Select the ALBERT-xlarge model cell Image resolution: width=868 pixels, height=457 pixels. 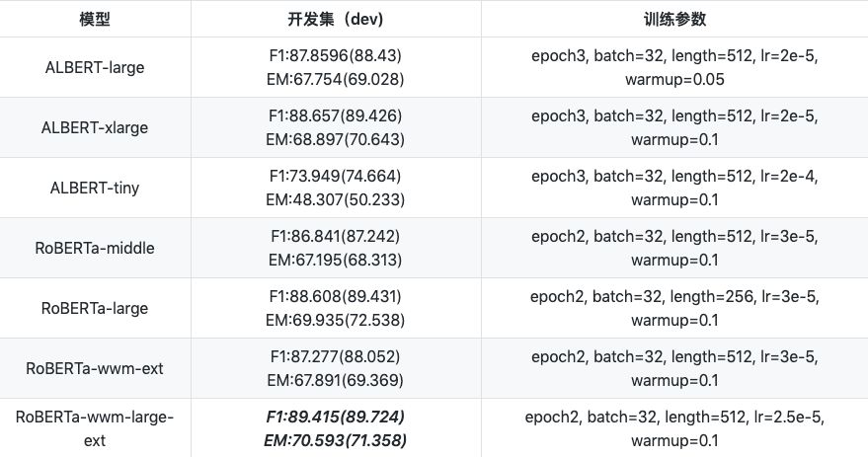tap(95, 128)
